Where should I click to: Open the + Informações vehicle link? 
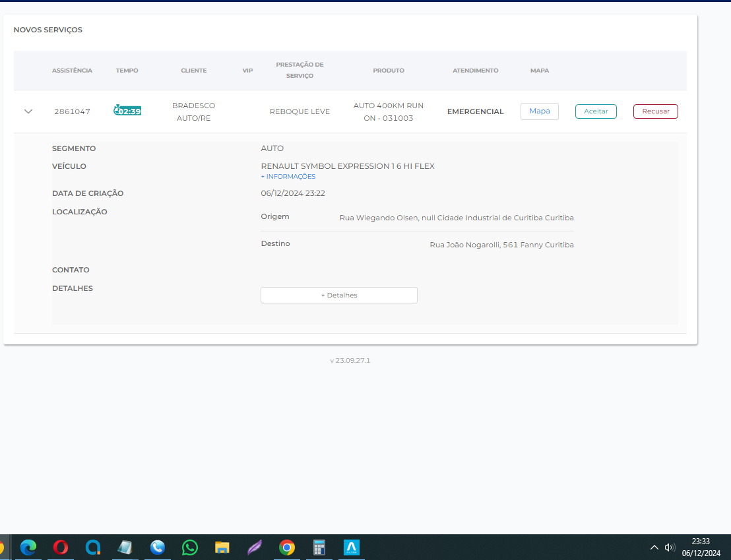pyautogui.click(x=288, y=177)
